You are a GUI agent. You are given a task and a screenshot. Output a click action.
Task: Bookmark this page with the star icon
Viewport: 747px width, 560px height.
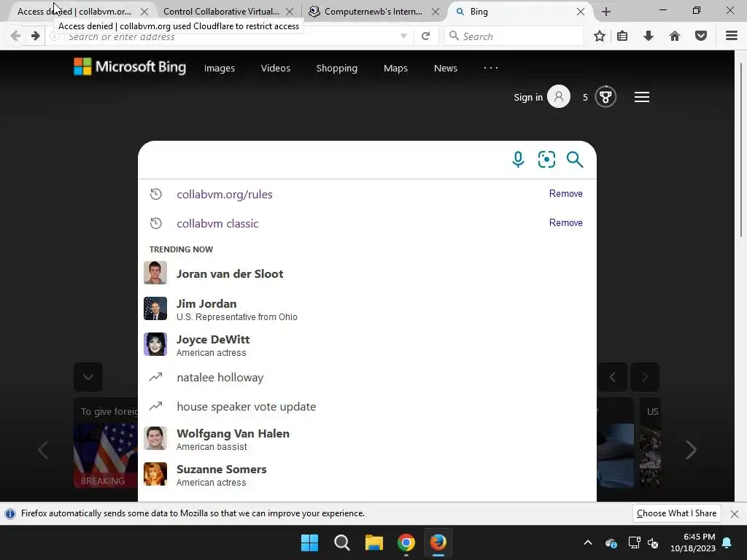coord(600,36)
